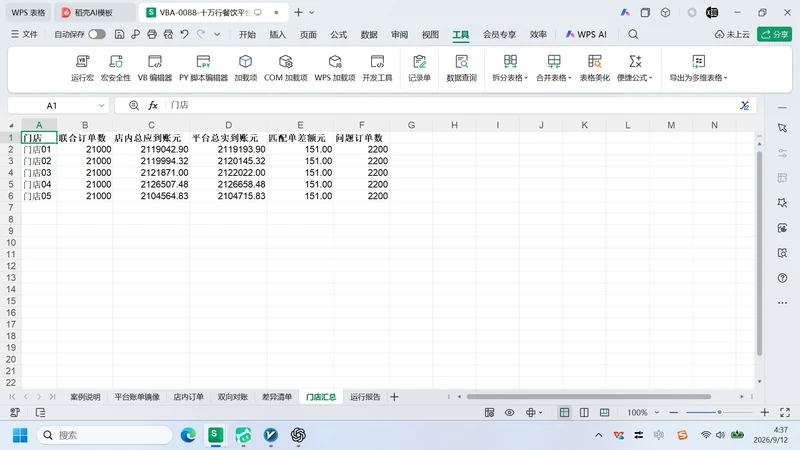Click the formula bar input field
This screenshot has width=800, height=450.
452,105
